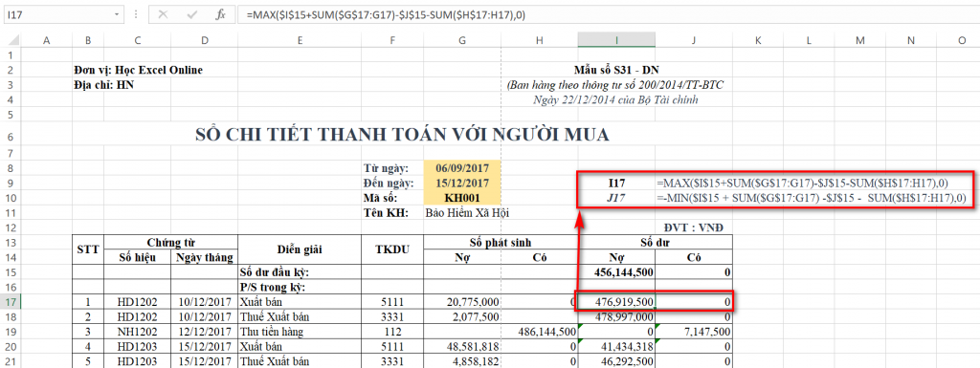Select column G header

coord(462,40)
